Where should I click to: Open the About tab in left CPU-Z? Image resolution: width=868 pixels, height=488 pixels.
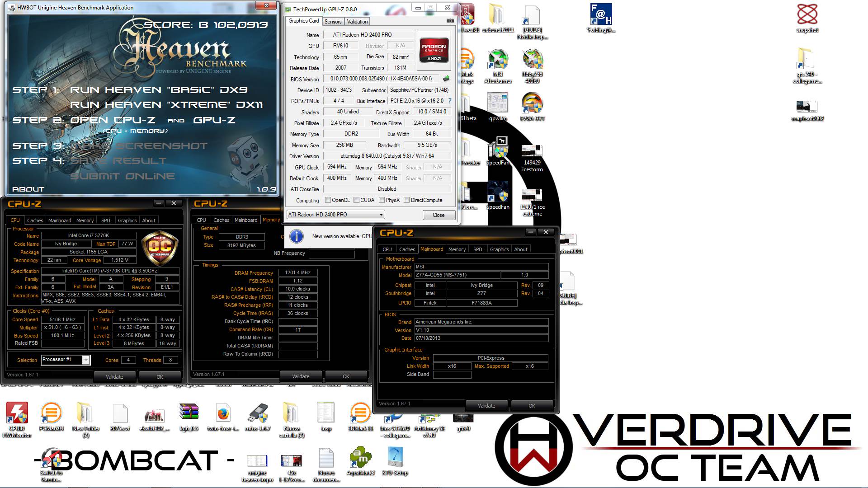pyautogui.click(x=149, y=221)
